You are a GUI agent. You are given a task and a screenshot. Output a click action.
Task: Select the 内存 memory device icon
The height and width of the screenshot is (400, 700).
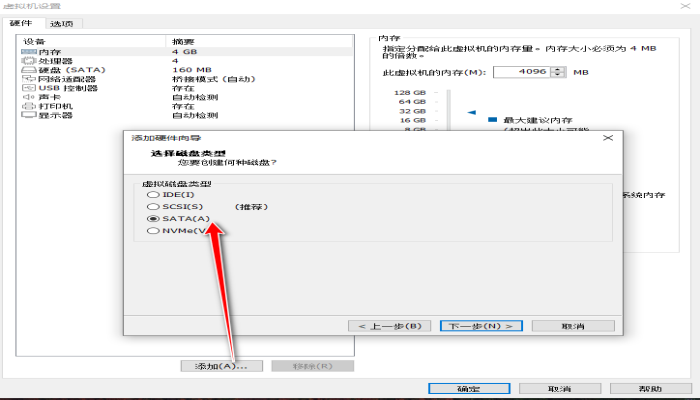coord(29,52)
